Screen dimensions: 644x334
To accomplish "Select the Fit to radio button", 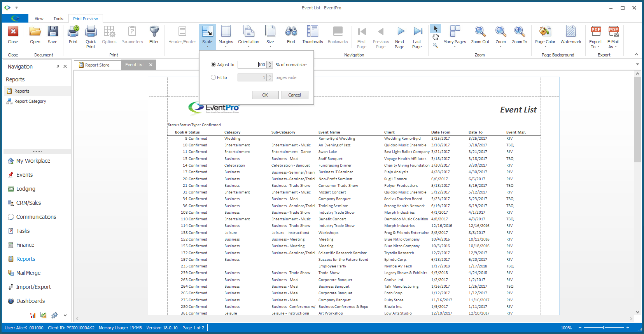I will point(213,77).
